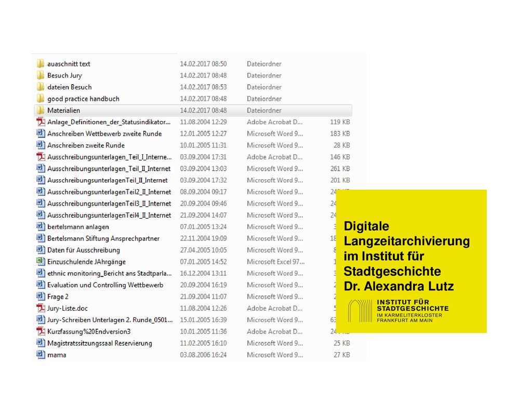Select Word icon of AusschreibungsunterlagenTeil3_II_Internet
532x399 pixels.
click(x=41, y=204)
